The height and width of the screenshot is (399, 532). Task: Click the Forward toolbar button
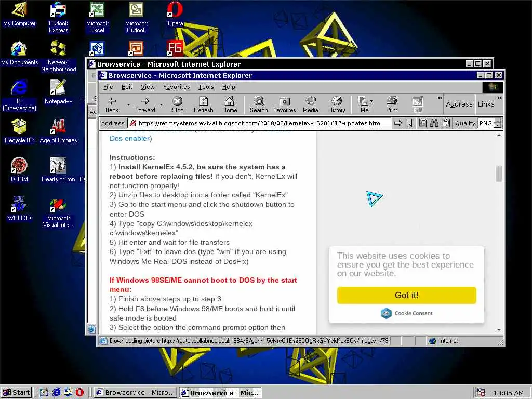coord(145,104)
